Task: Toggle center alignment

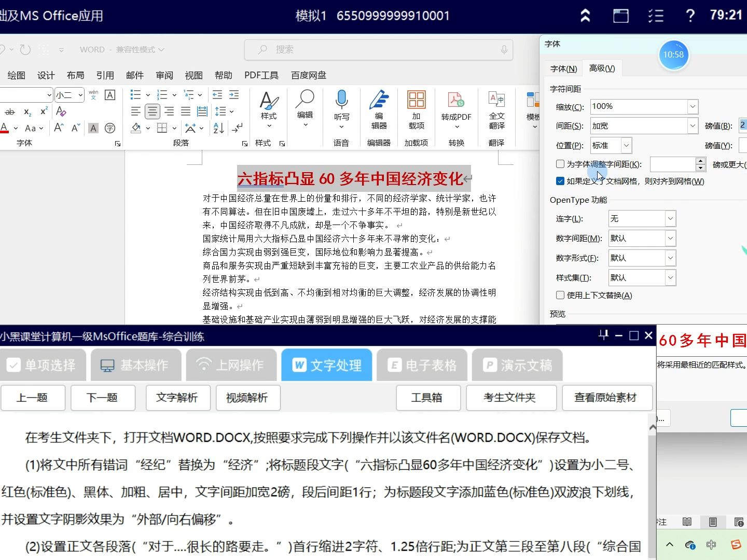Action: 153,111
